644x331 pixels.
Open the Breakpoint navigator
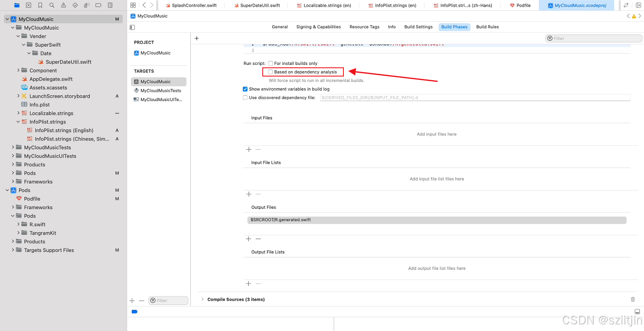[x=99, y=5]
